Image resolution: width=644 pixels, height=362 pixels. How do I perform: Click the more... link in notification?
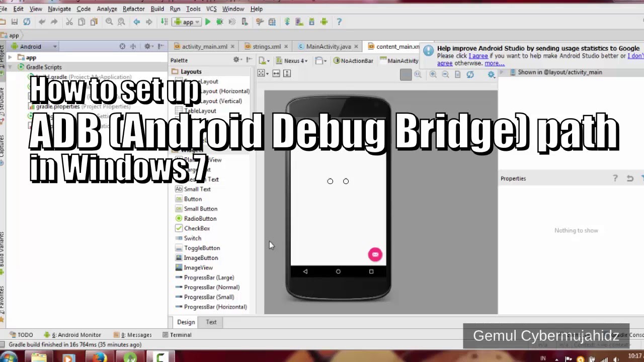(494, 63)
